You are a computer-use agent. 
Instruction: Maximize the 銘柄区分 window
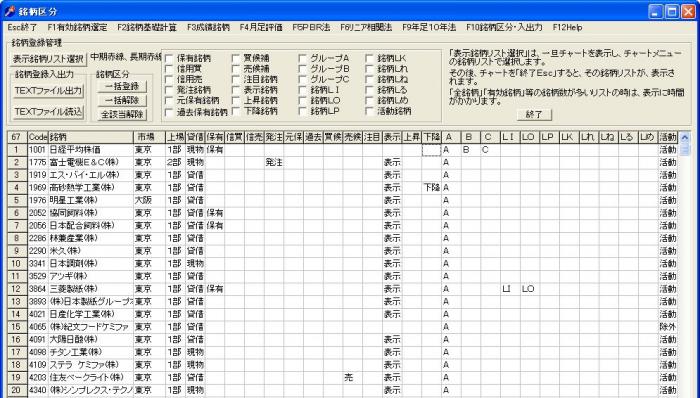672,12
